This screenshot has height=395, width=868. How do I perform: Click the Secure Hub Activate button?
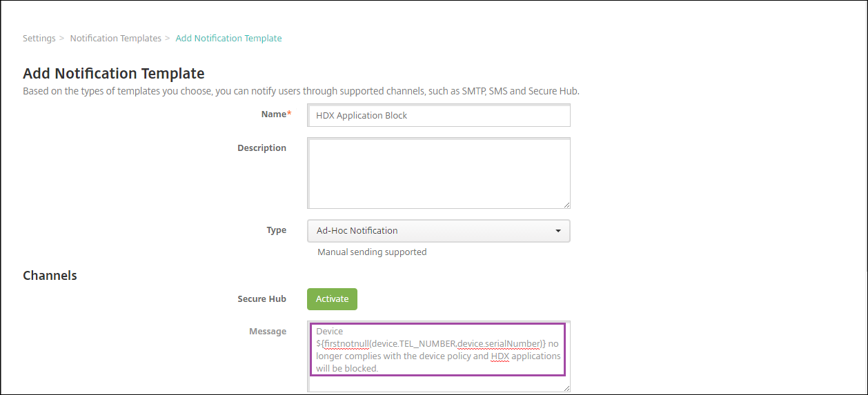[332, 299]
